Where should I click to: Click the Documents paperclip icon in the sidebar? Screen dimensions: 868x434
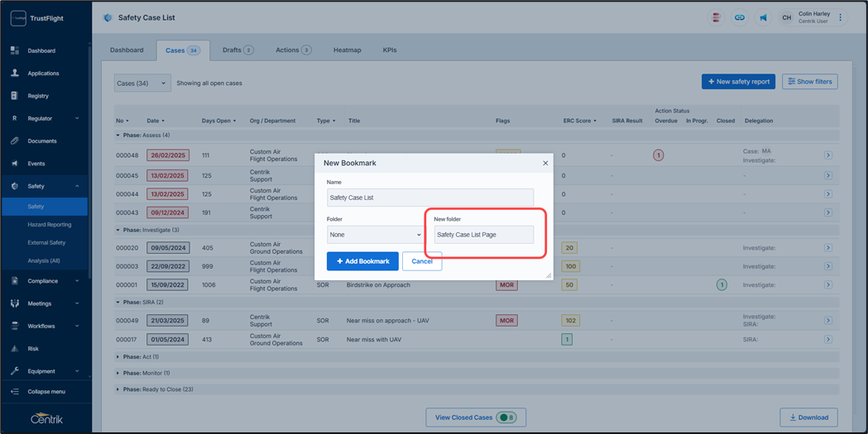coord(15,141)
